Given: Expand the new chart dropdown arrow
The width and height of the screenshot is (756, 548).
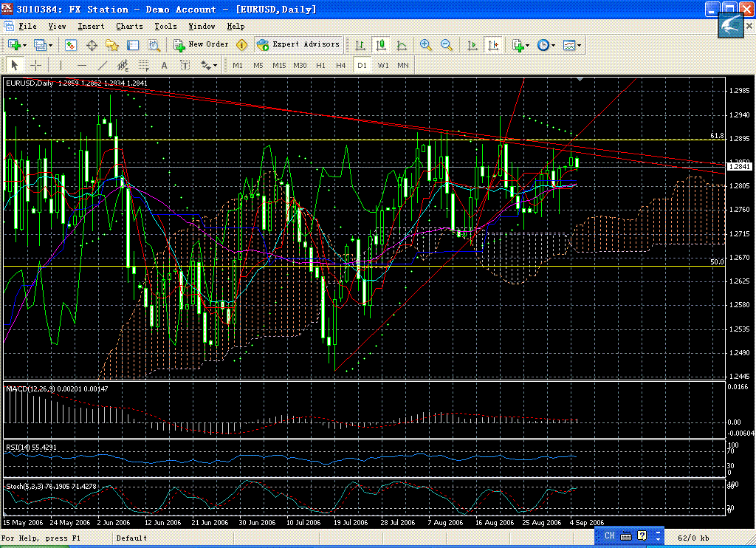Looking at the screenshot, I should click(x=25, y=45).
